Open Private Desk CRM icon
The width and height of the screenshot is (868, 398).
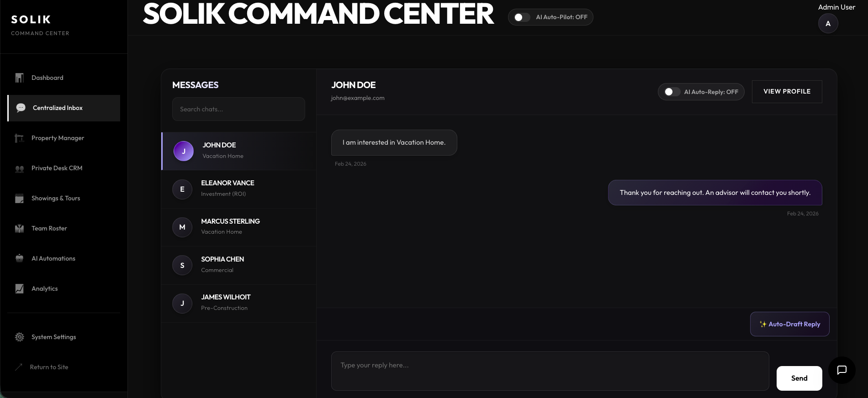click(x=19, y=168)
